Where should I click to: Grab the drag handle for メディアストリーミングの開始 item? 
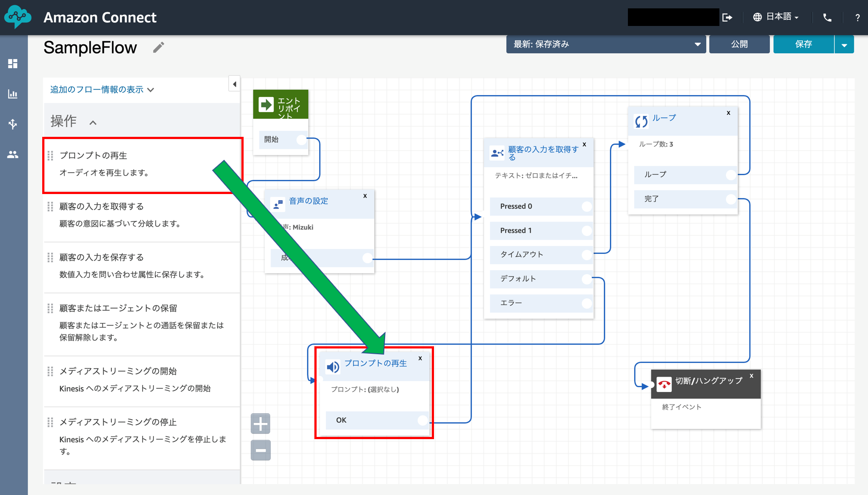pos(51,371)
